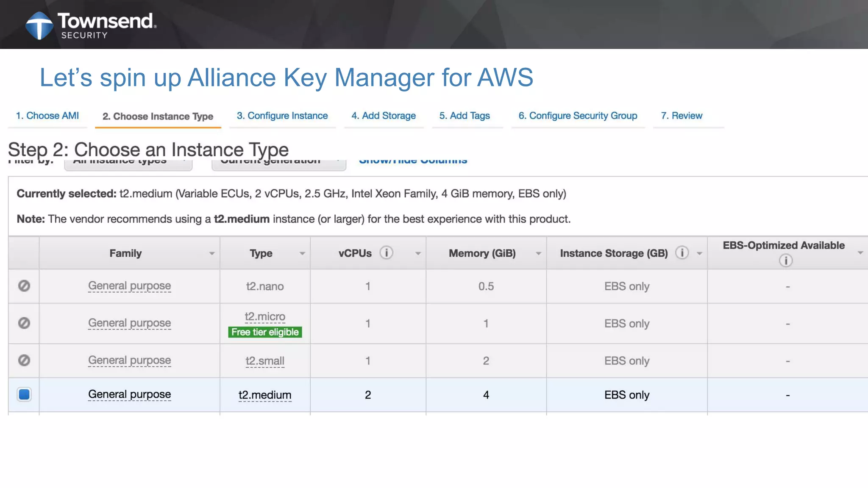
Task: Open the Type column sort dropdown
Action: 302,253
